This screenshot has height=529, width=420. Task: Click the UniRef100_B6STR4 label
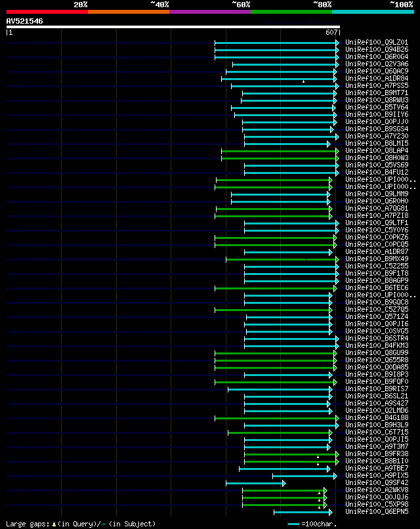[x=377, y=339]
